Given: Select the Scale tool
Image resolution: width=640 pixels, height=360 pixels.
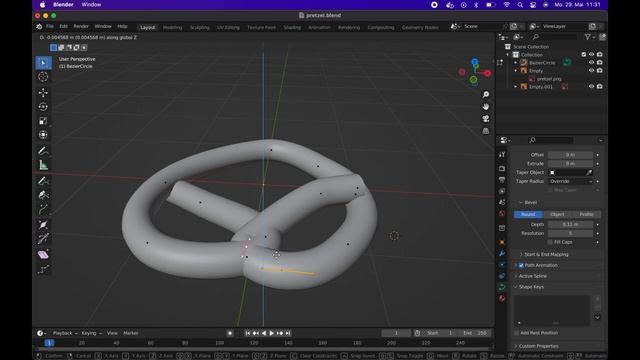Looking at the screenshot, I should pos(43,121).
